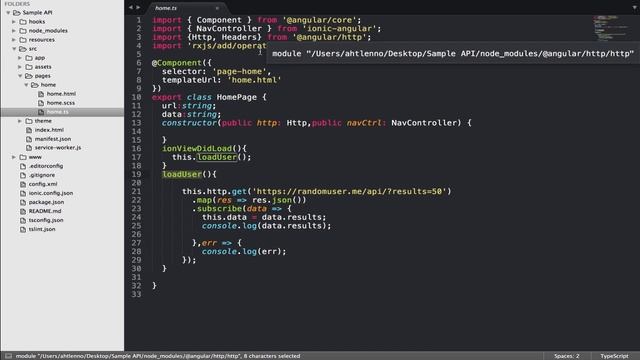The image size is (640, 360).
Task: Click the config.xml file icon
Action: [23, 184]
